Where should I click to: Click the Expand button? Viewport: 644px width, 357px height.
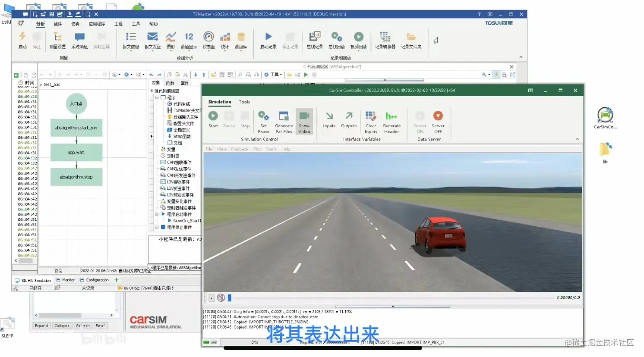(x=41, y=326)
